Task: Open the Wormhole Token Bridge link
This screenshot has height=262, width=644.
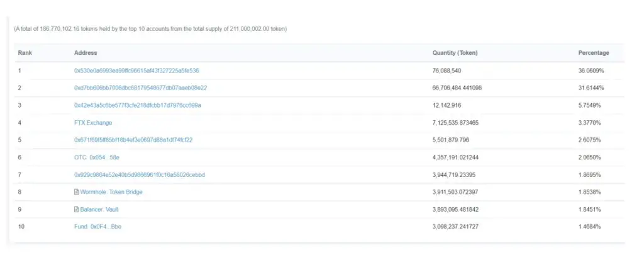Action: pyautogui.click(x=111, y=192)
